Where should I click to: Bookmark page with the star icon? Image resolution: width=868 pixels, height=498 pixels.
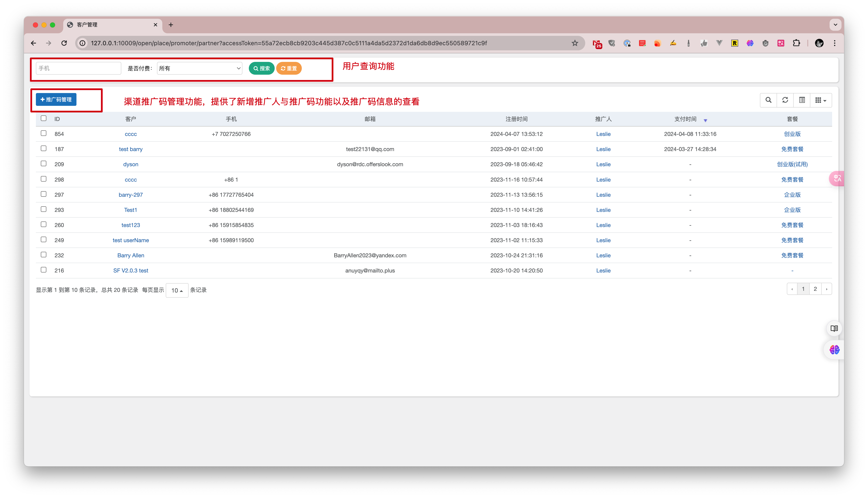[x=575, y=43]
